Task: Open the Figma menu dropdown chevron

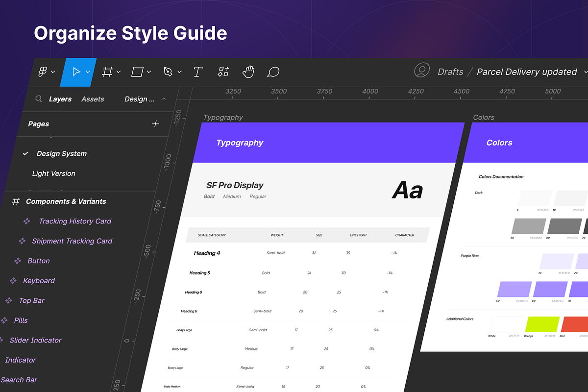Action: [x=53, y=72]
